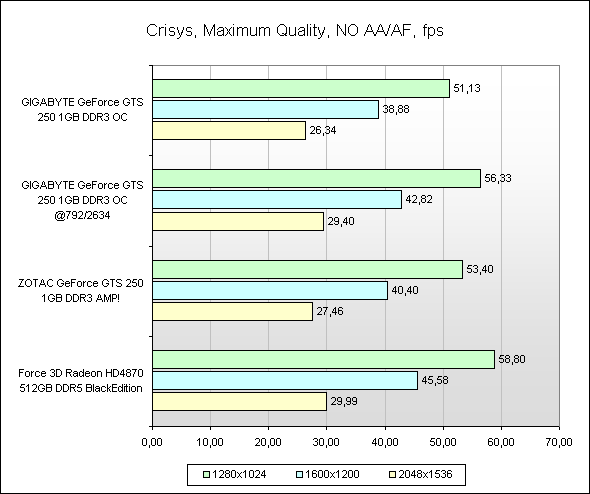This screenshot has width=590, height=494.
Task: Select the yellow 2048x1536 legend swatch
Action: [x=393, y=475]
